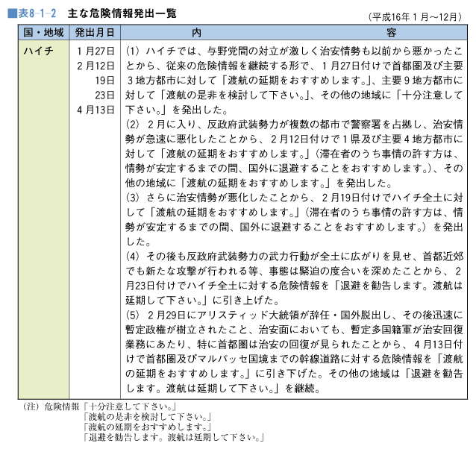Click footnote line 「十分注意して下さい。」
Screen dimensions: 476x449
click(130, 406)
